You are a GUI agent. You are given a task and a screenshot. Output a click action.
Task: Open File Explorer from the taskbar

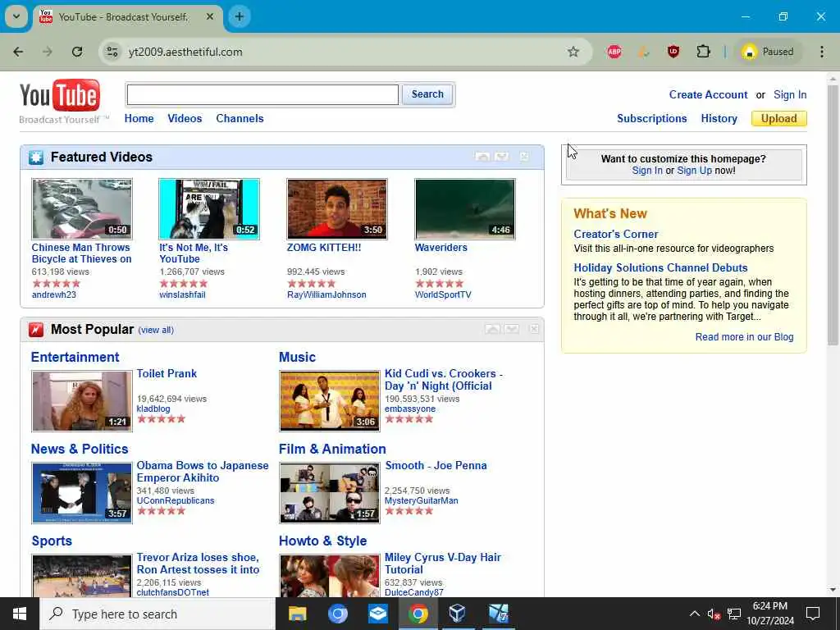[297, 614]
